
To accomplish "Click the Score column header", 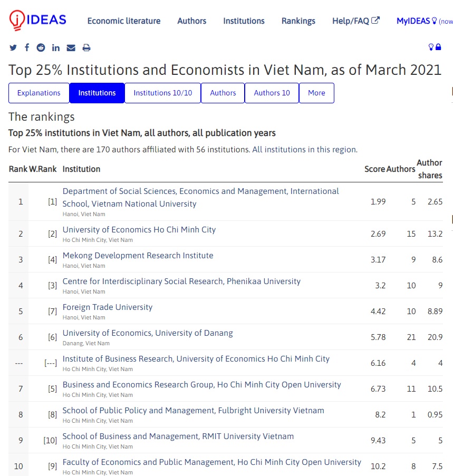I will click(375, 169).
